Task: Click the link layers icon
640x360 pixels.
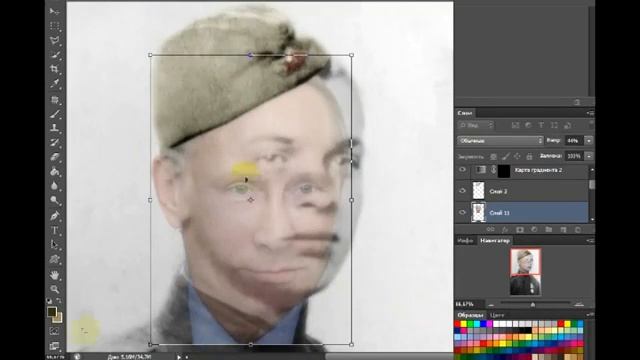Action: click(491, 230)
